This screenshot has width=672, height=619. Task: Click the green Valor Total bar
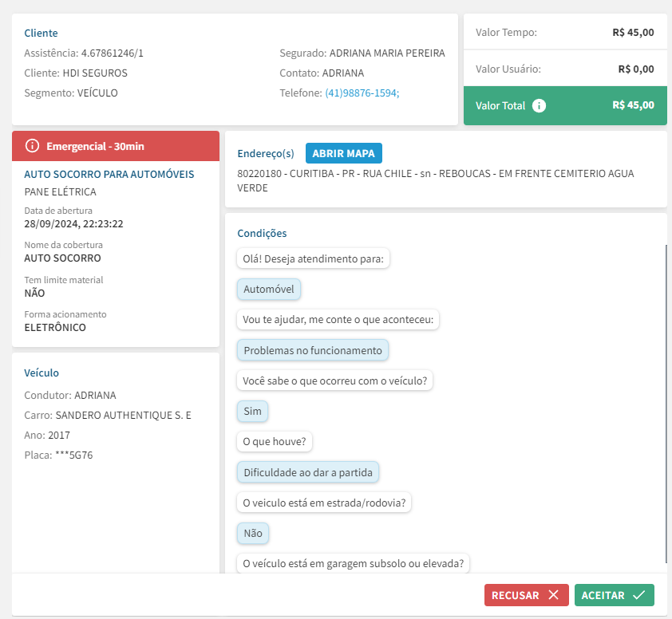565,105
